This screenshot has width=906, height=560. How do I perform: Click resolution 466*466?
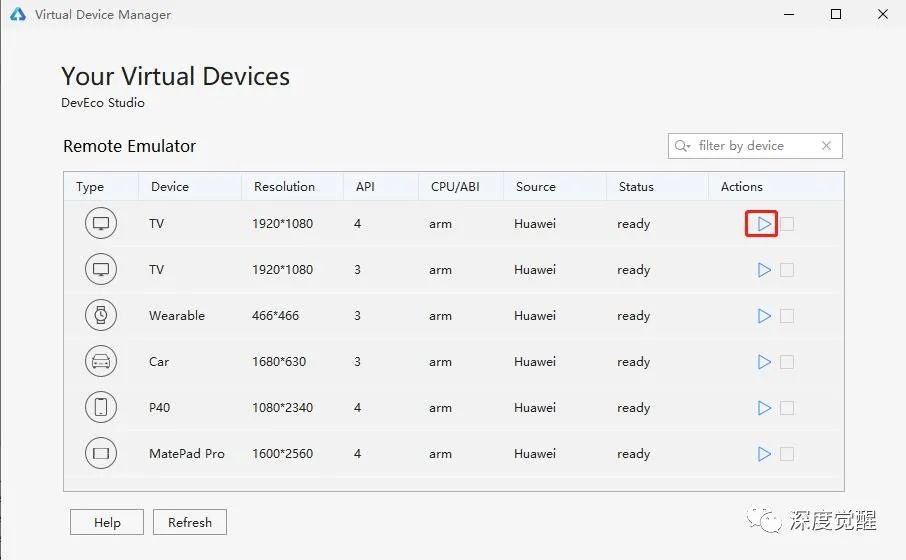[x=276, y=316]
